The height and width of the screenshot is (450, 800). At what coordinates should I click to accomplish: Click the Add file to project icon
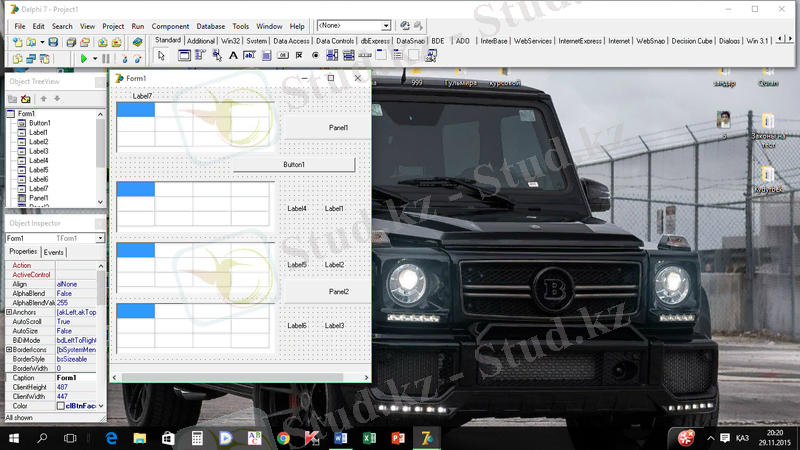(103, 42)
